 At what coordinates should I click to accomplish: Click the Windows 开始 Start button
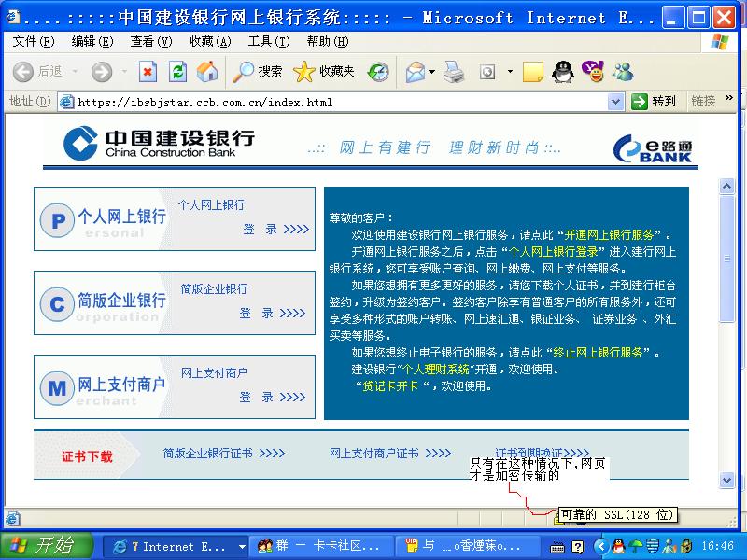47,546
